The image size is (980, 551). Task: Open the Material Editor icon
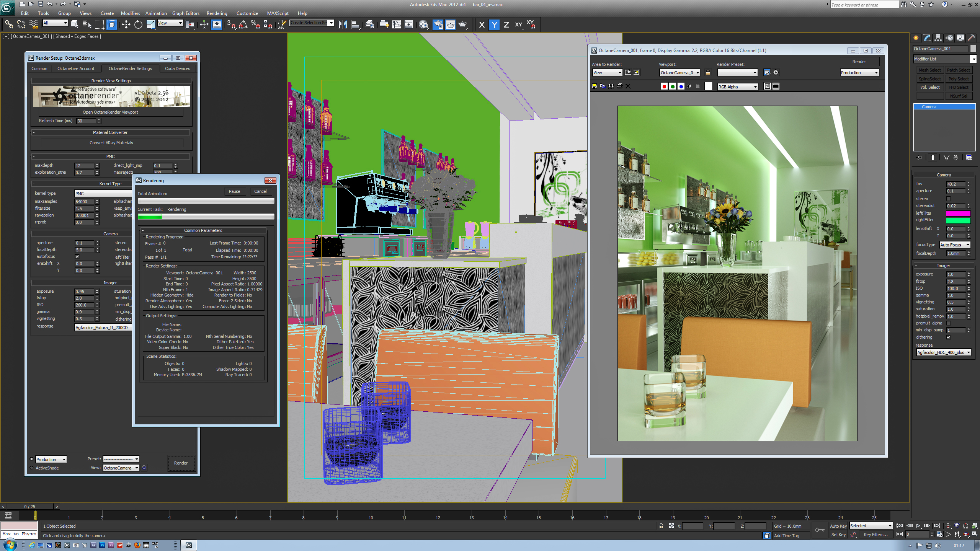click(423, 24)
